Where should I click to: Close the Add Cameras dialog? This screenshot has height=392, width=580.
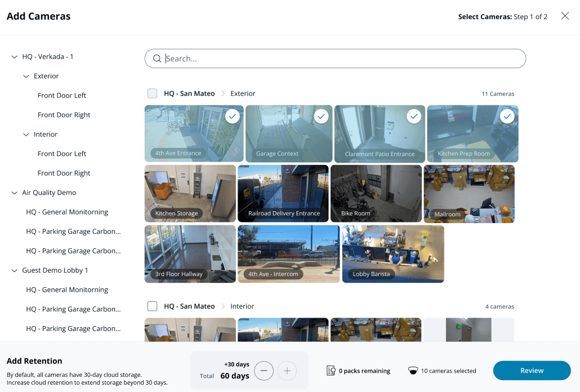(565, 16)
